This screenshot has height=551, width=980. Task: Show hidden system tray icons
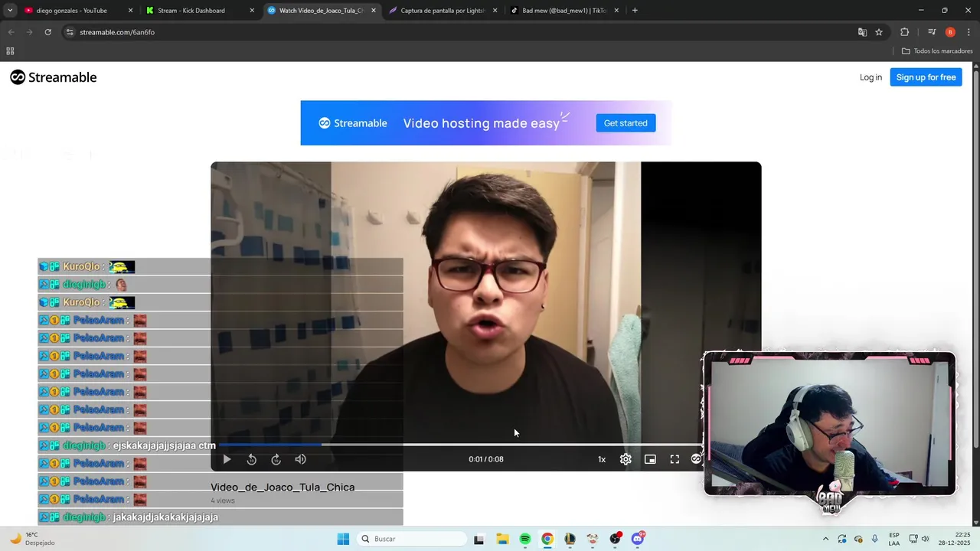coord(825,539)
